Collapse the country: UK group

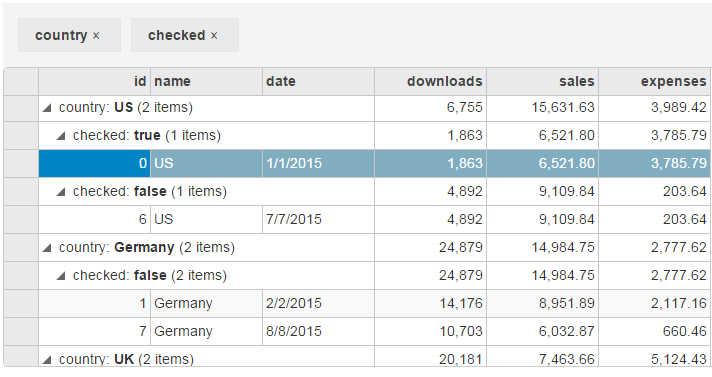pos(47,360)
